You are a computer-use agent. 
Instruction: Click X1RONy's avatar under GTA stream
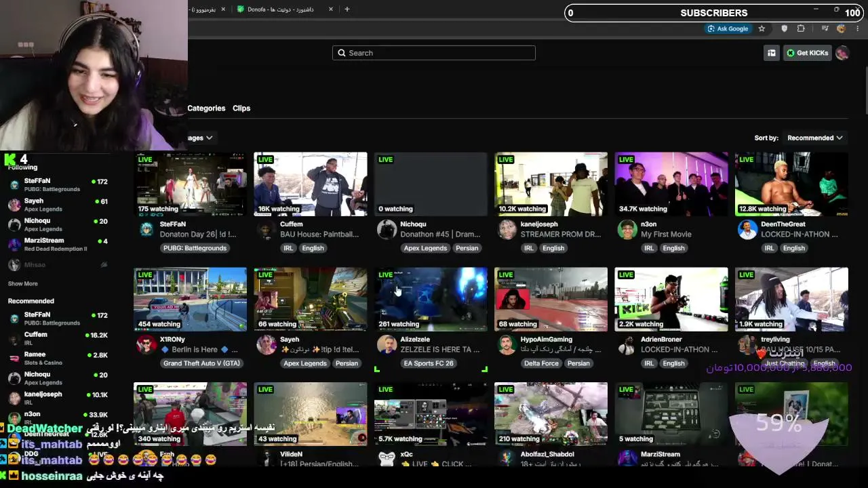(x=146, y=345)
